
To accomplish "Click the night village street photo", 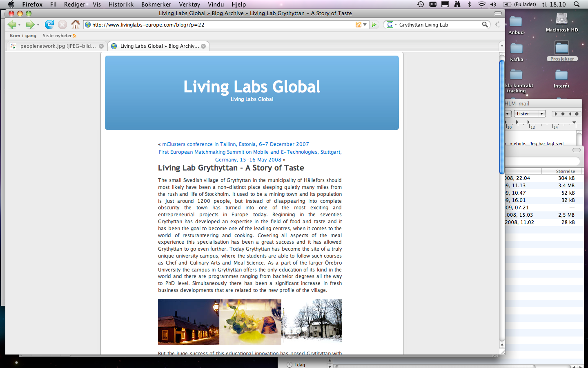I will coord(189,322).
